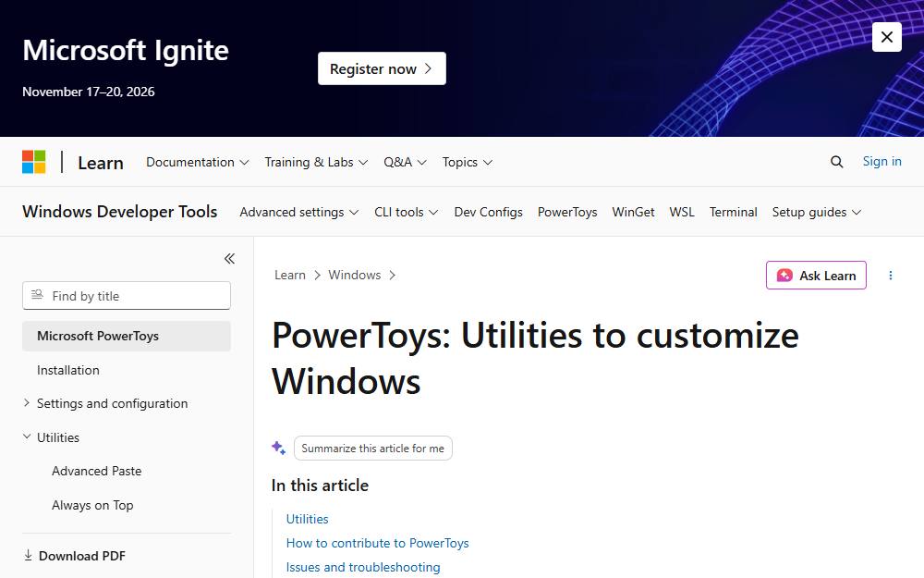
Task: Click the AI sparkle icon beside Summarize
Action: click(x=279, y=448)
